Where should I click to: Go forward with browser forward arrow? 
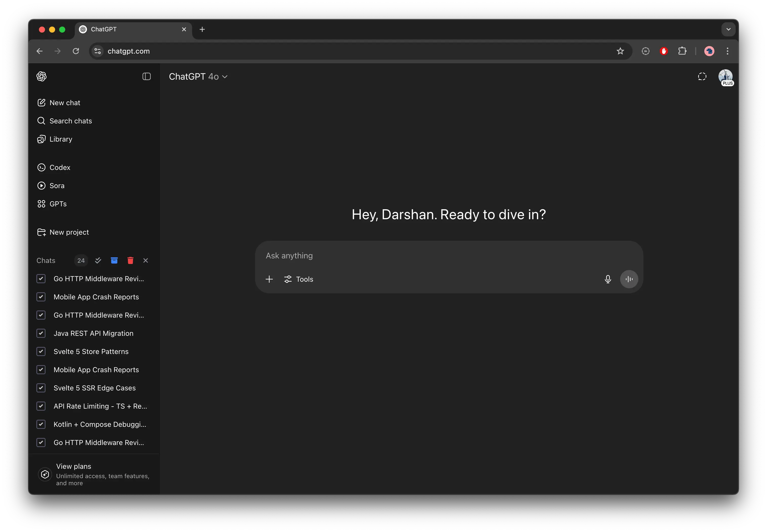point(58,51)
